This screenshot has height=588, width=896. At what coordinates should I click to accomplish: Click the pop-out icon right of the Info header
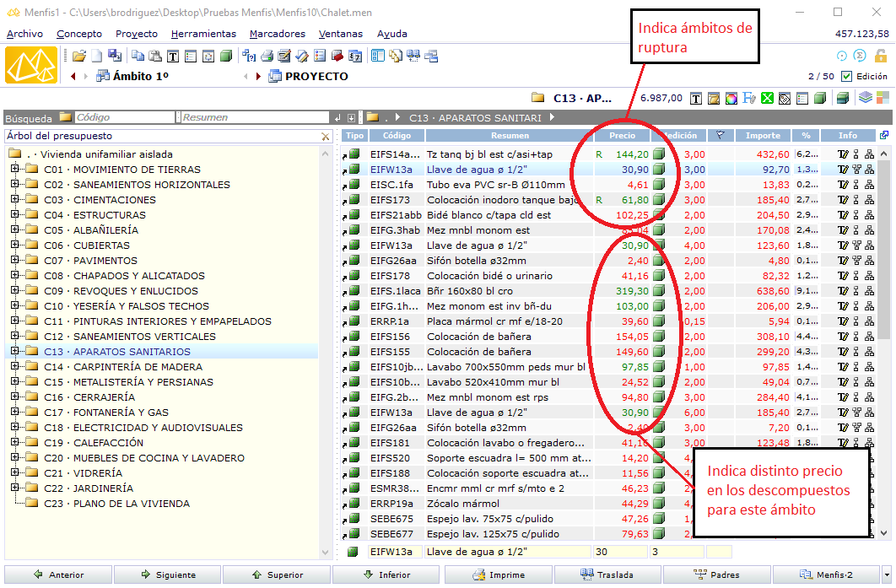[884, 135]
